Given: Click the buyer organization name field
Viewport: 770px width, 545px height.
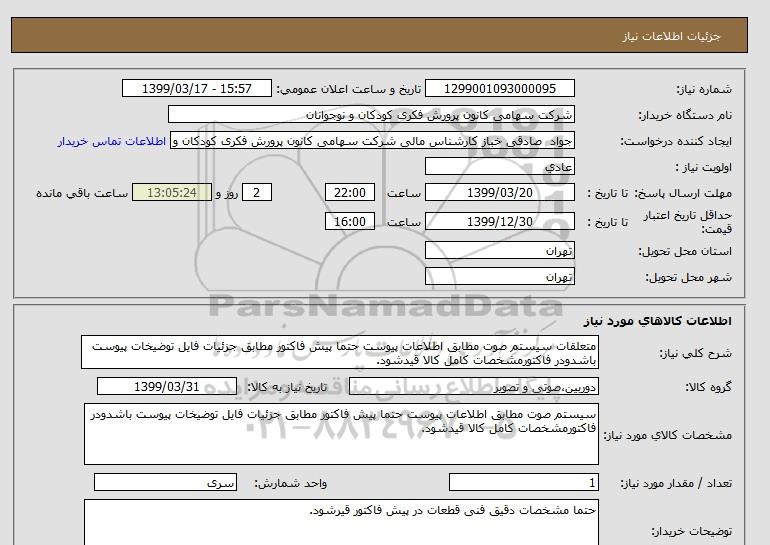Looking at the screenshot, I should click(x=371, y=114).
